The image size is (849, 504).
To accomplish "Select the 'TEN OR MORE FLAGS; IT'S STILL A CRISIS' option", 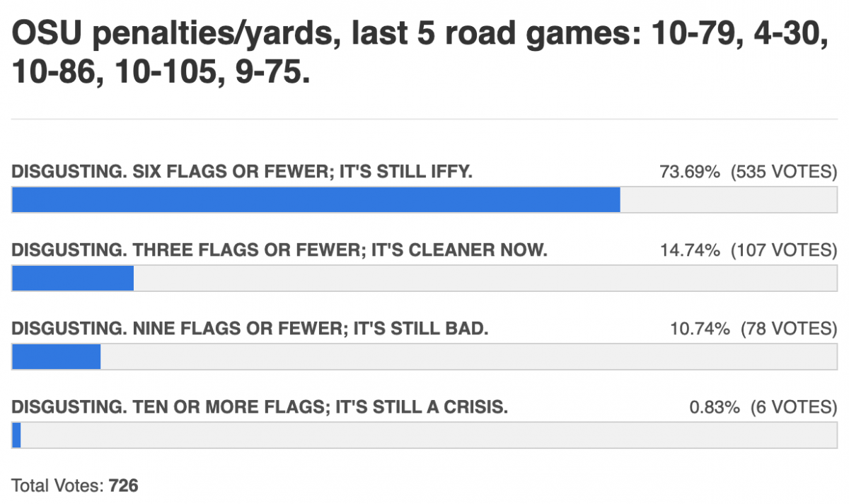I will click(260, 407).
